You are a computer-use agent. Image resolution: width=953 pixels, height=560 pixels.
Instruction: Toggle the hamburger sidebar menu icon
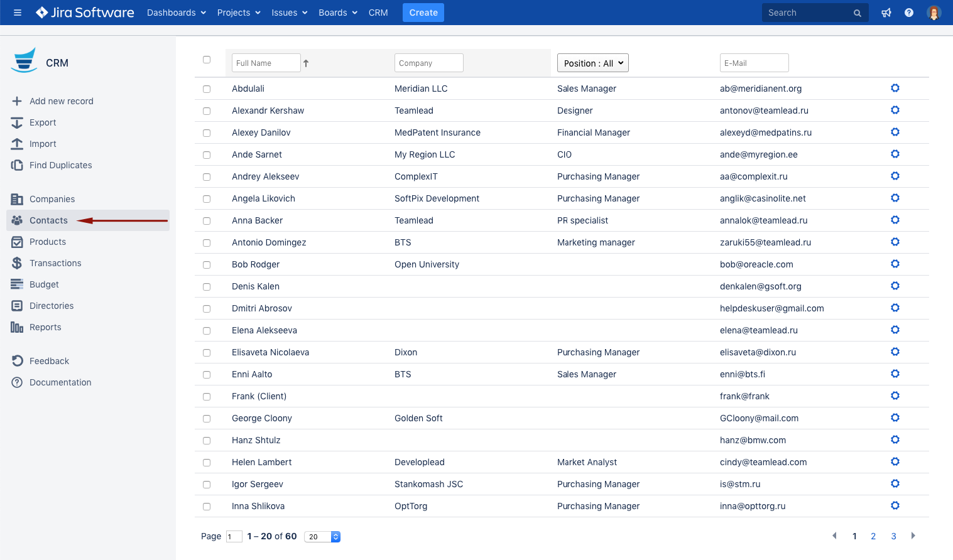click(x=18, y=13)
